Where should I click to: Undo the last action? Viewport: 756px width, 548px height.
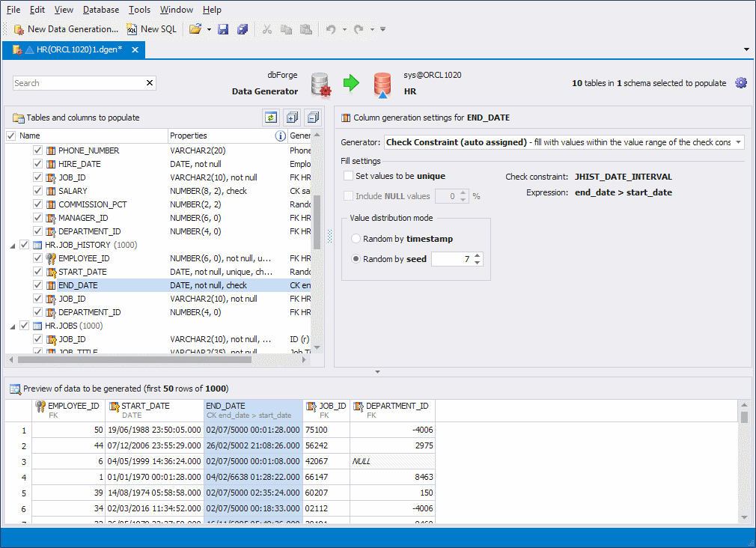330,28
